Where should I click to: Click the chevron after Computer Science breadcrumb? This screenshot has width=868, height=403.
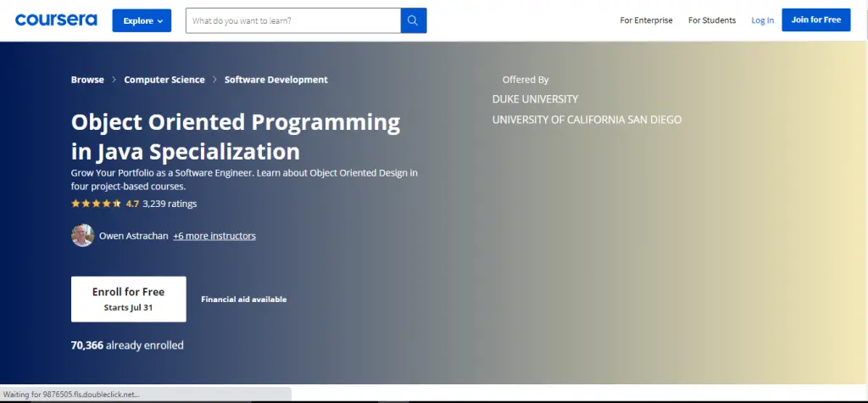point(214,80)
